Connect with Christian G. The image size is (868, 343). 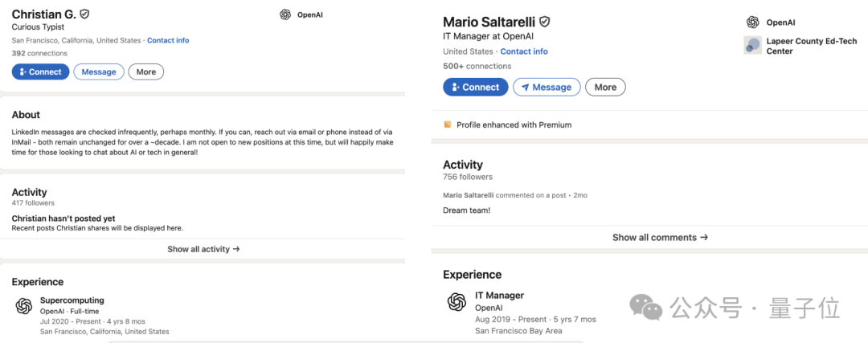(40, 71)
